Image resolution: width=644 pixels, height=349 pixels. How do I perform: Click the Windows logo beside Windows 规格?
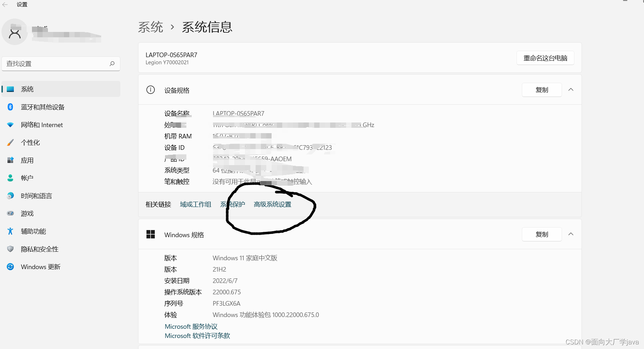(151, 234)
